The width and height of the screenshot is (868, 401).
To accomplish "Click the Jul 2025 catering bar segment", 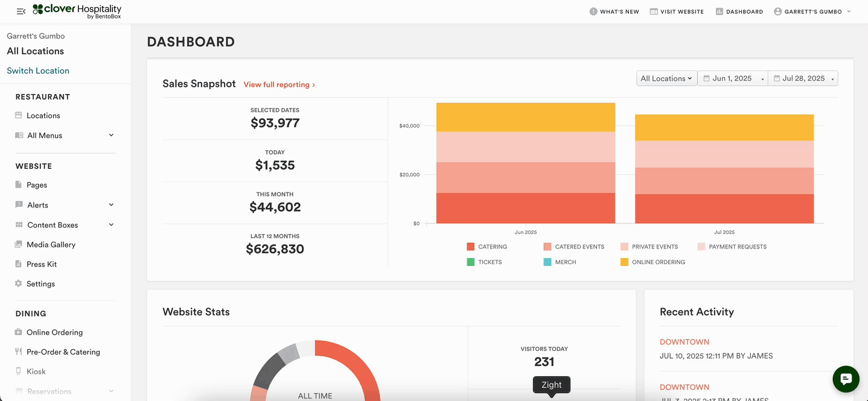I will 724,209.
